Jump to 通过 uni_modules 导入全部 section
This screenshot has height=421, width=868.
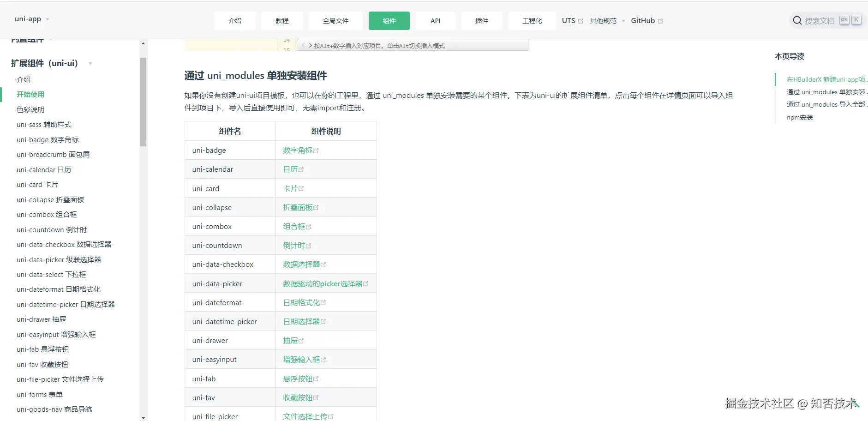[x=827, y=104]
